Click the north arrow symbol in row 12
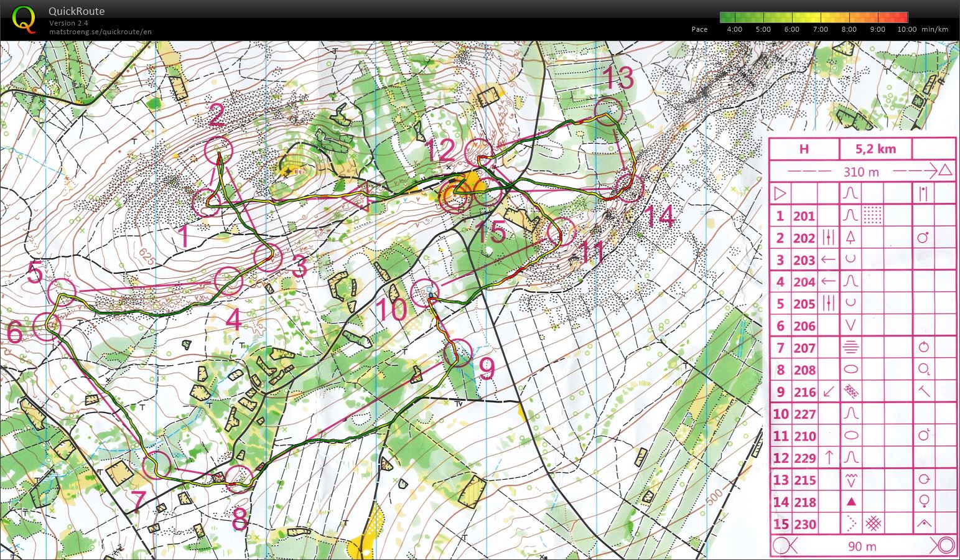The width and height of the screenshot is (960, 560). (x=828, y=457)
